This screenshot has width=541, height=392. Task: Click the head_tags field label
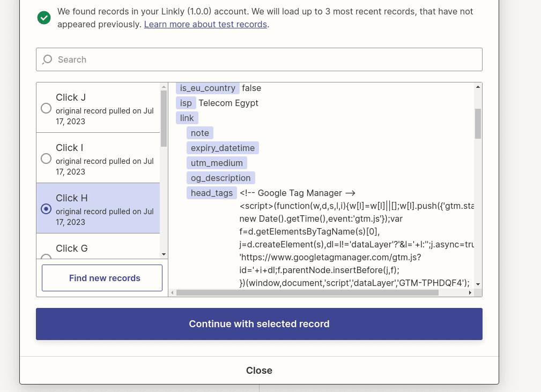pyautogui.click(x=212, y=193)
